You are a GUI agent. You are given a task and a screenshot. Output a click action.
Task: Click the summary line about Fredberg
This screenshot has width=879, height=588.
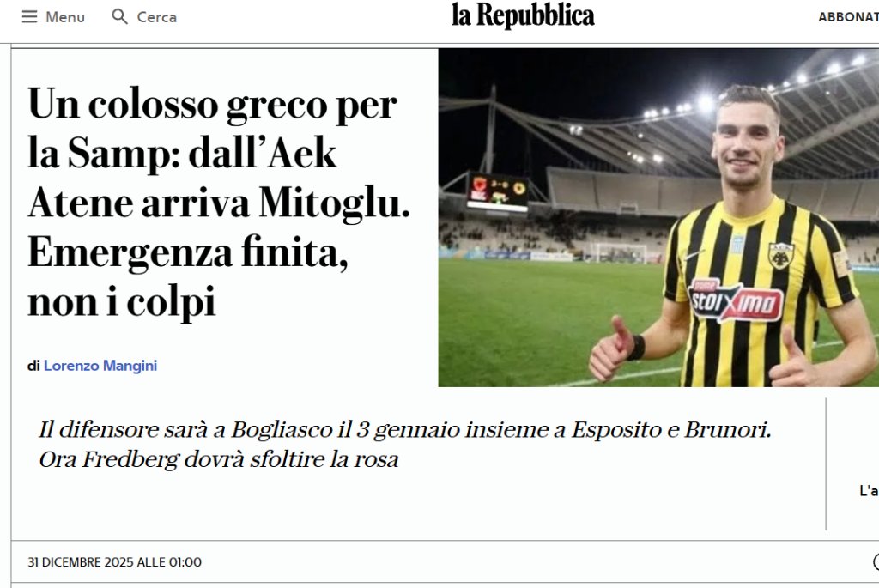[x=219, y=459]
